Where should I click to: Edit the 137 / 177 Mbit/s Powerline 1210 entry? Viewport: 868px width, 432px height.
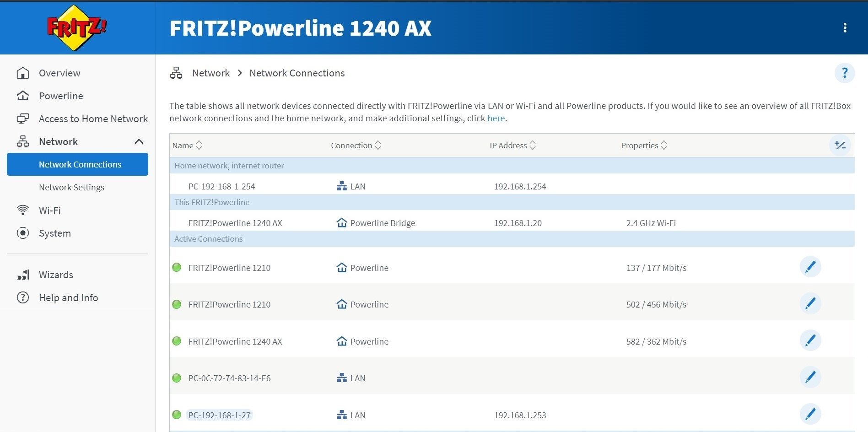coord(810,267)
